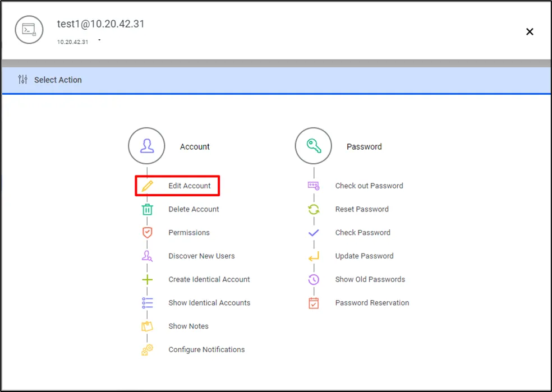Click the Select Action heading text
Image resolution: width=552 pixels, height=392 pixels.
coord(58,80)
